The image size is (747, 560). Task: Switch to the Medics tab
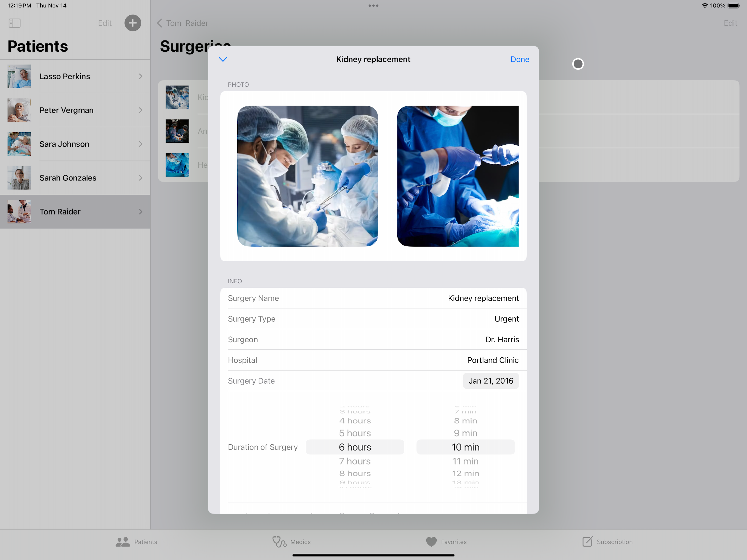click(x=291, y=542)
